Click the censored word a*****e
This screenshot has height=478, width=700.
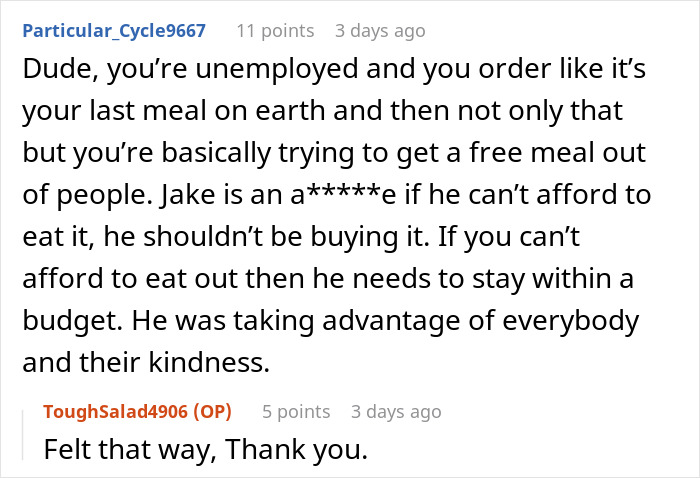[x=343, y=195]
